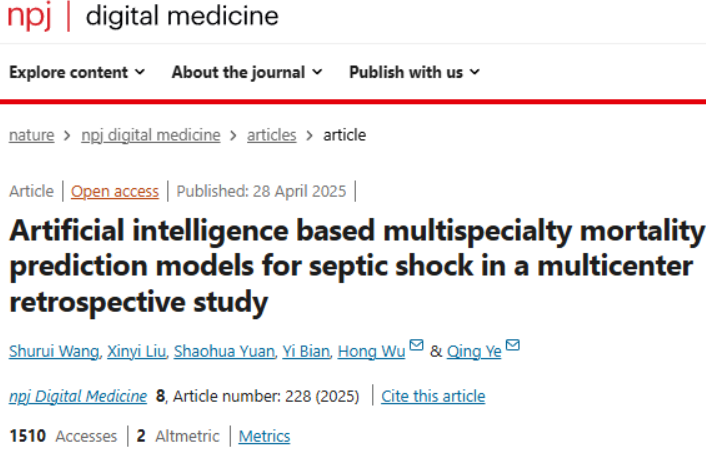Viewport: 706px width, 458px height.
Task: Open author Shaohua Yuan's profile
Action: coord(220,351)
